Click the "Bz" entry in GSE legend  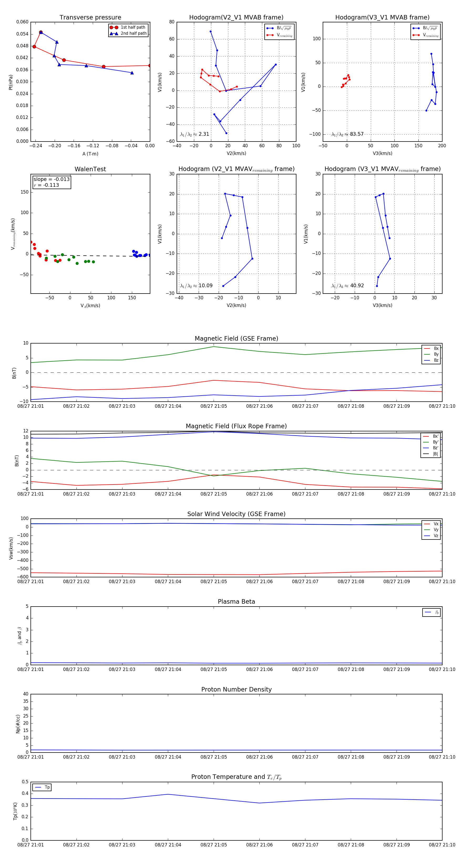tap(431, 360)
